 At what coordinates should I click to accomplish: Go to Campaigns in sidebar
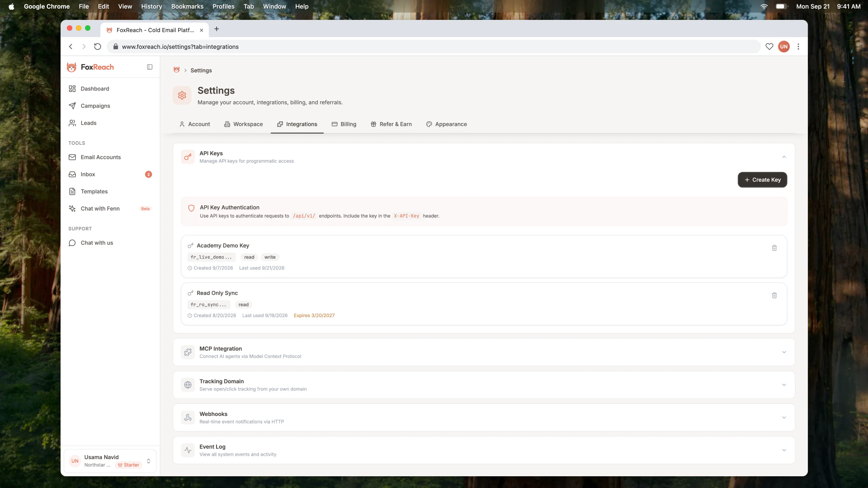pos(110,106)
